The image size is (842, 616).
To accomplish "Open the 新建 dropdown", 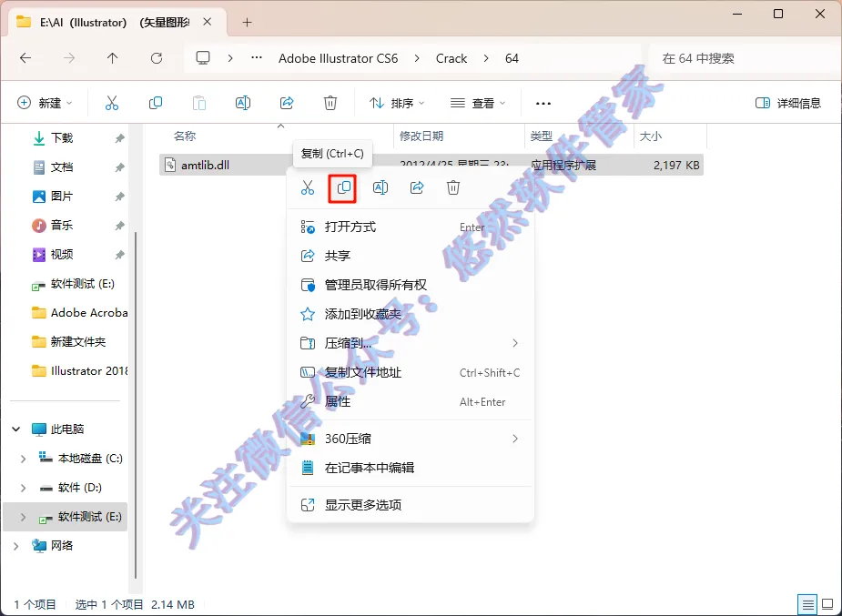I will click(46, 103).
